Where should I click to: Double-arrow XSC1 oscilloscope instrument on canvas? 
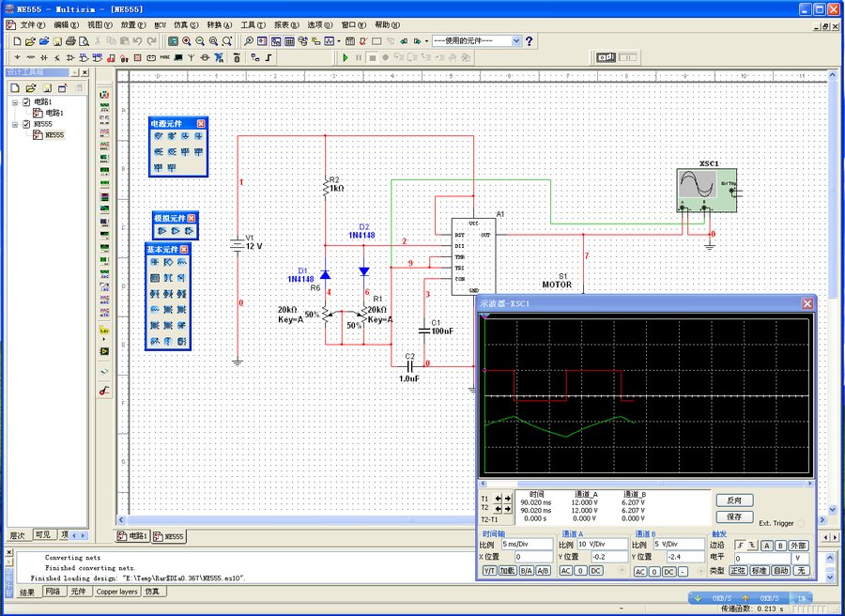click(x=707, y=190)
